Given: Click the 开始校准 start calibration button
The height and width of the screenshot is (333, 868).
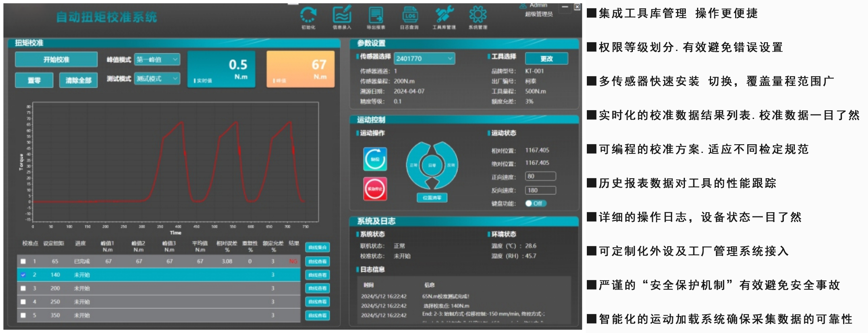Looking at the screenshot, I should coord(56,59).
